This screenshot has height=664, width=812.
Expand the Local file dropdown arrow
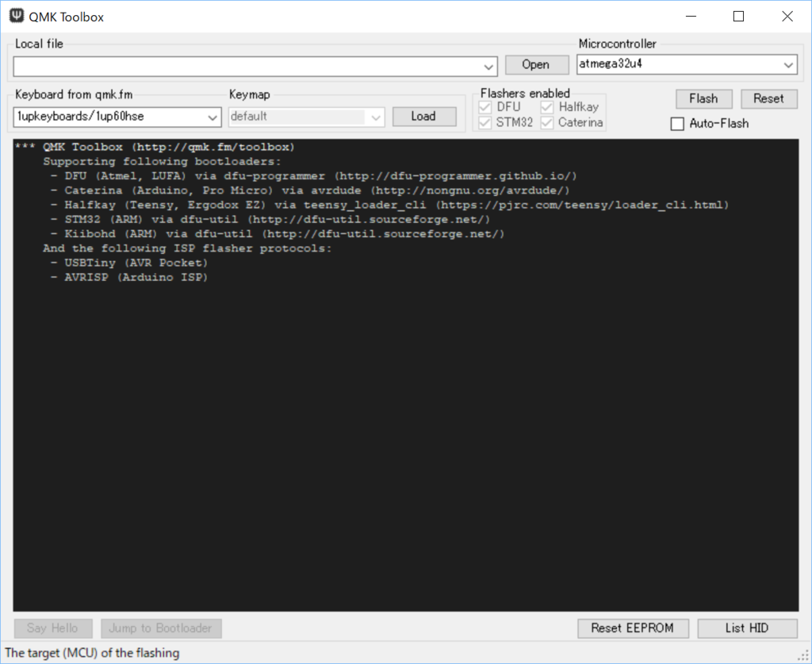pos(488,67)
